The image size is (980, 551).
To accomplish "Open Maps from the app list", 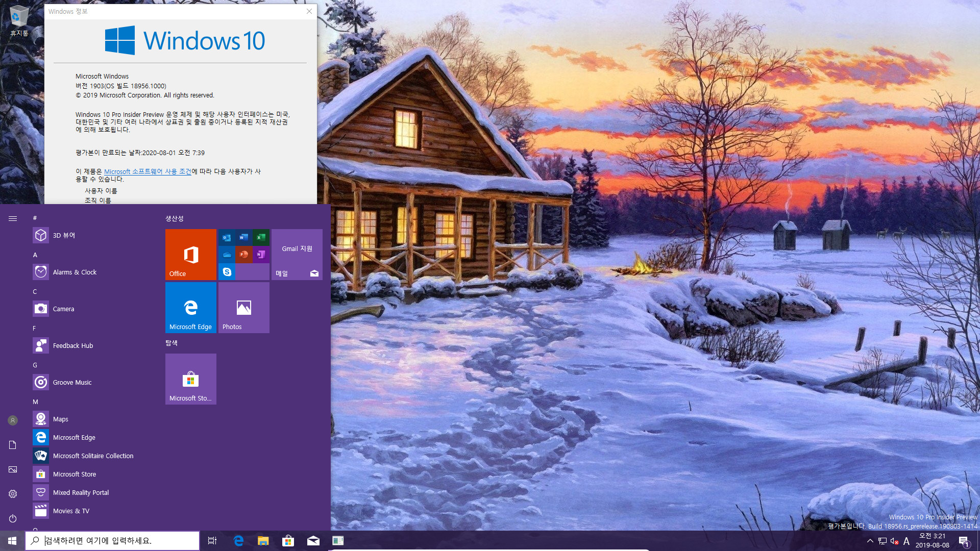I will pyautogui.click(x=94, y=419).
